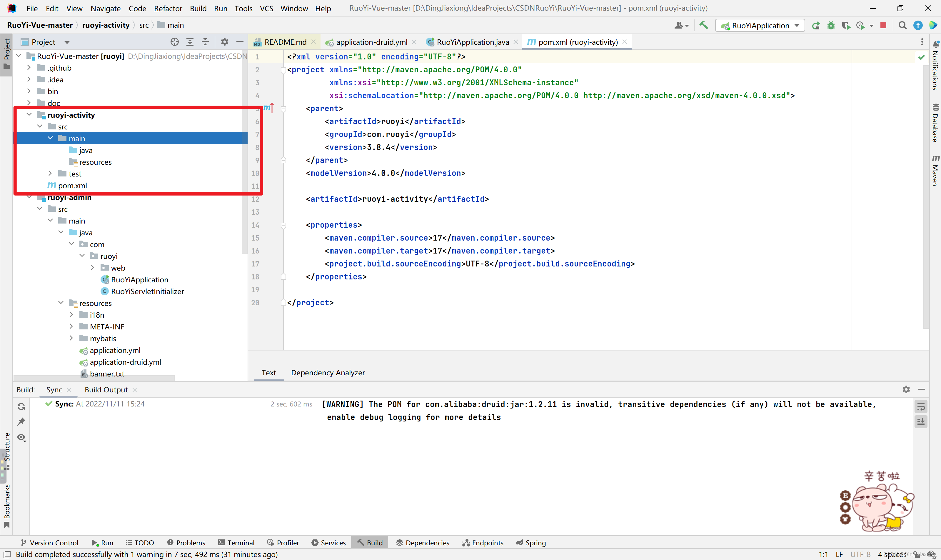
Task: Open the Refactor menu
Action: click(x=168, y=8)
